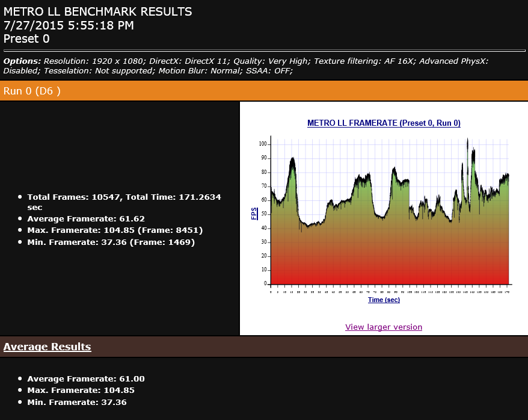Image resolution: width=528 pixels, height=420 pixels.
Task: Click the Resolution: 1920 x 1080 option text
Action: 94,61
